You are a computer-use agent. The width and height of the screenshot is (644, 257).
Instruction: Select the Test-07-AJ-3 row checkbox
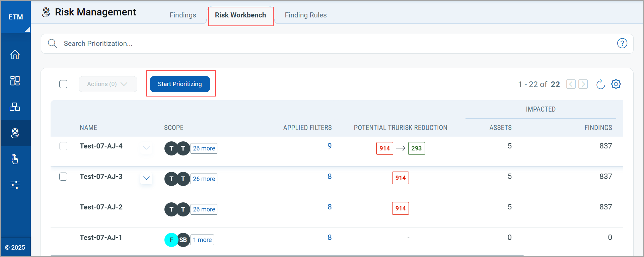click(63, 177)
